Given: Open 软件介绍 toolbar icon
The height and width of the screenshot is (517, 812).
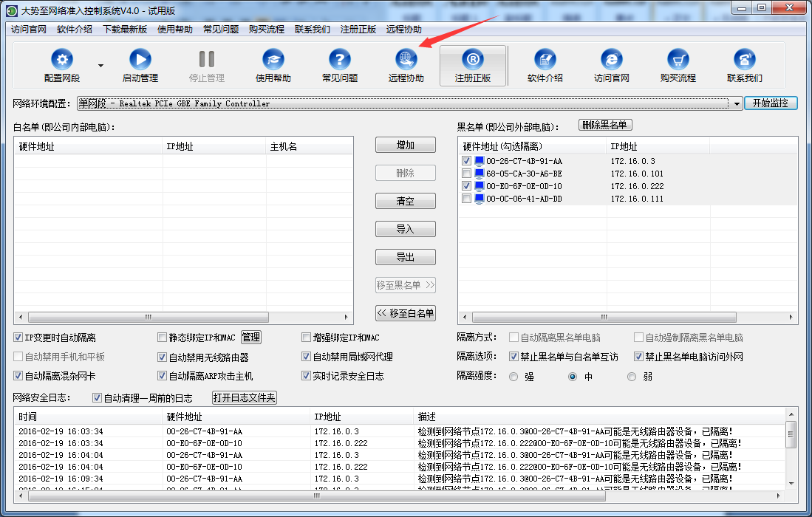Looking at the screenshot, I should click(545, 60).
